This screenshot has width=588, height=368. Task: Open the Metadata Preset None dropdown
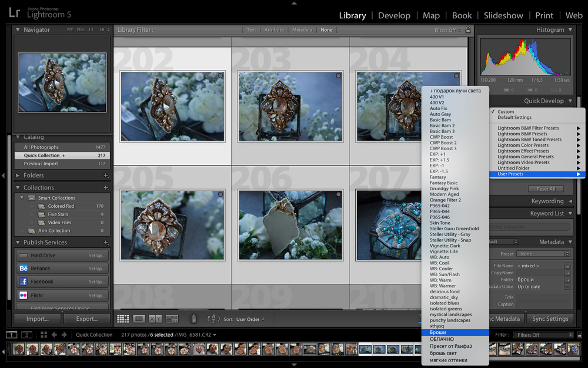(x=543, y=254)
